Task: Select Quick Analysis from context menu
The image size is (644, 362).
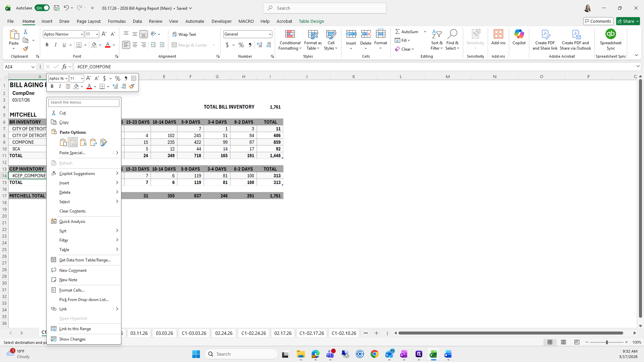Action: (x=72, y=222)
